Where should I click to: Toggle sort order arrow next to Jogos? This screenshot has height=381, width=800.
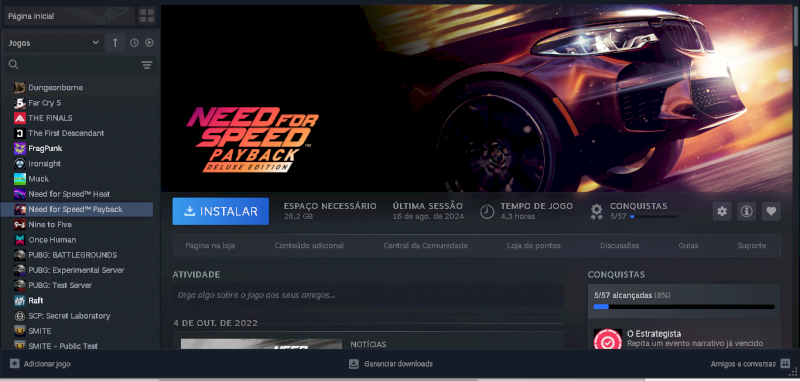coord(115,43)
